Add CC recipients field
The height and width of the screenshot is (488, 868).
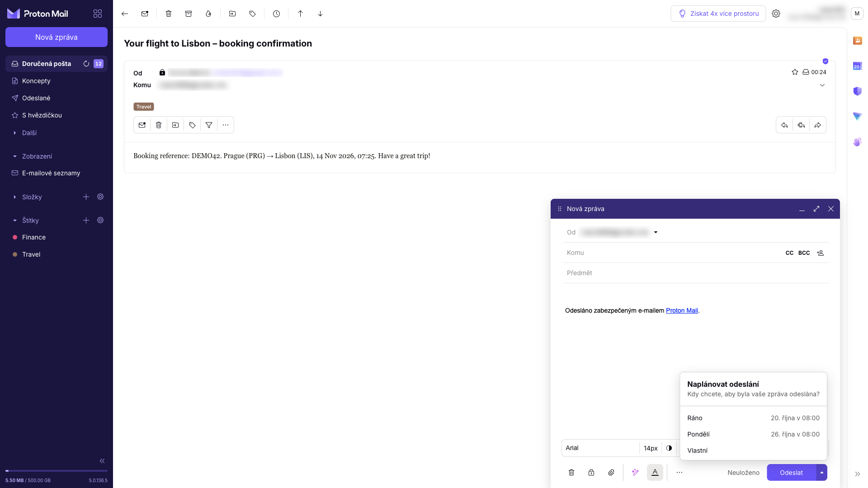point(789,253)
